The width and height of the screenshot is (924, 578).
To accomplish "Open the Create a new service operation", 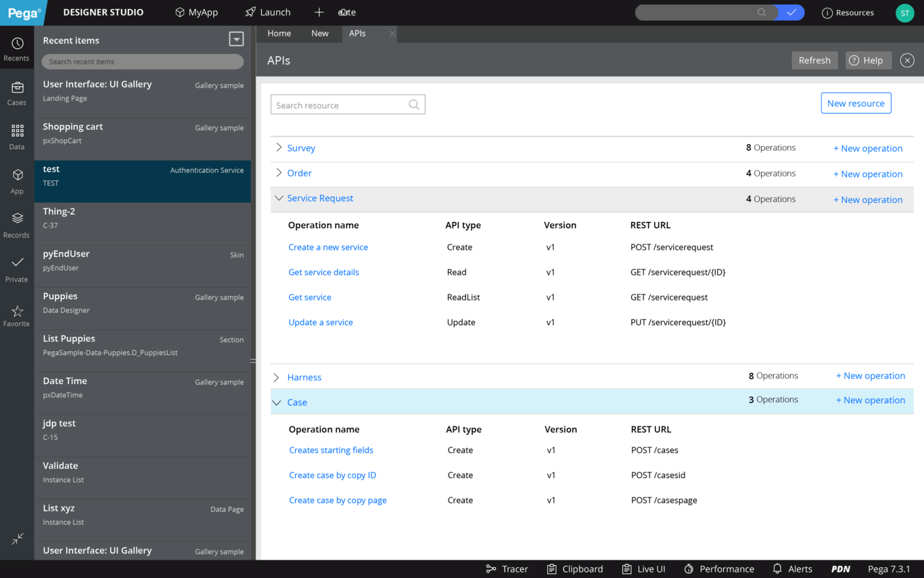I will coord(328,247).
